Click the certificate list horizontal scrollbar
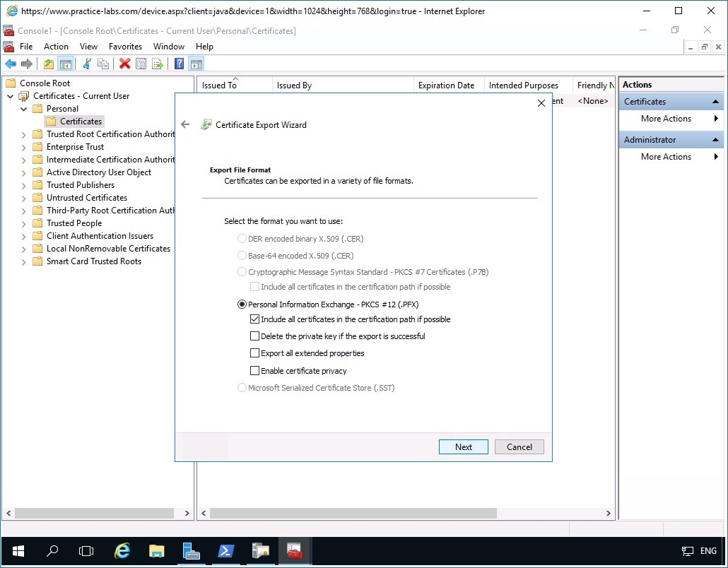 (x=353, y=513)
